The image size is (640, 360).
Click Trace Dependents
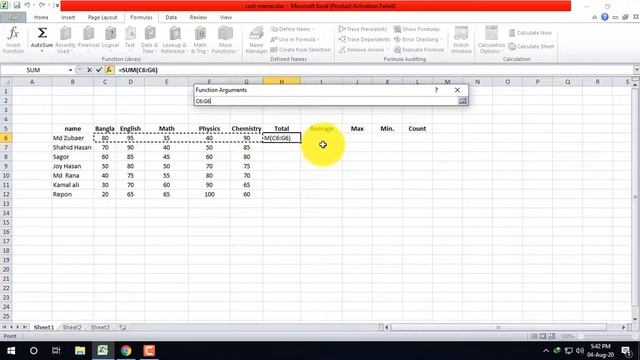pyautogui.click(x=364, y=39)
